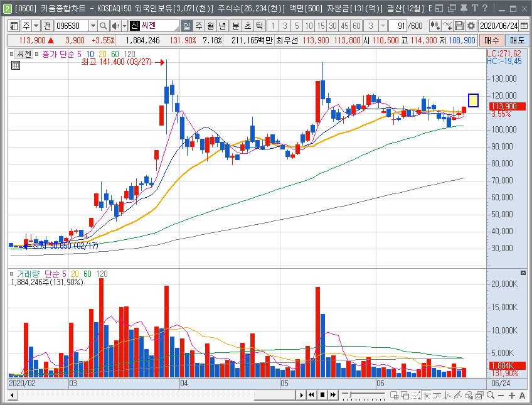Click the pin window icon in title bar
Viewport: 532px width, 405px height.
pos(464,9)
